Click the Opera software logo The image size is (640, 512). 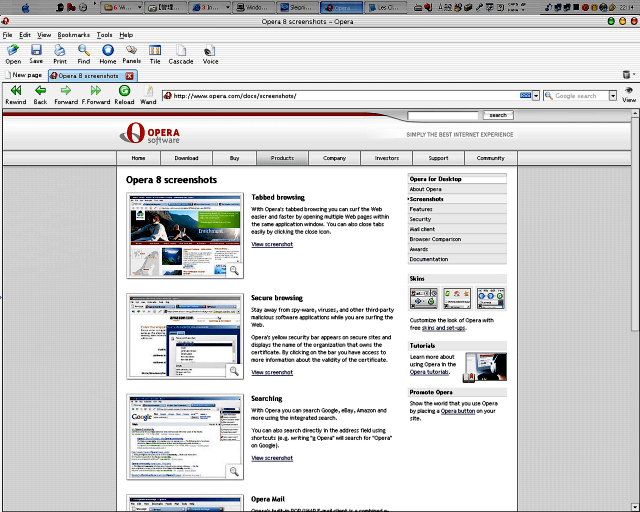click(150, 134)
